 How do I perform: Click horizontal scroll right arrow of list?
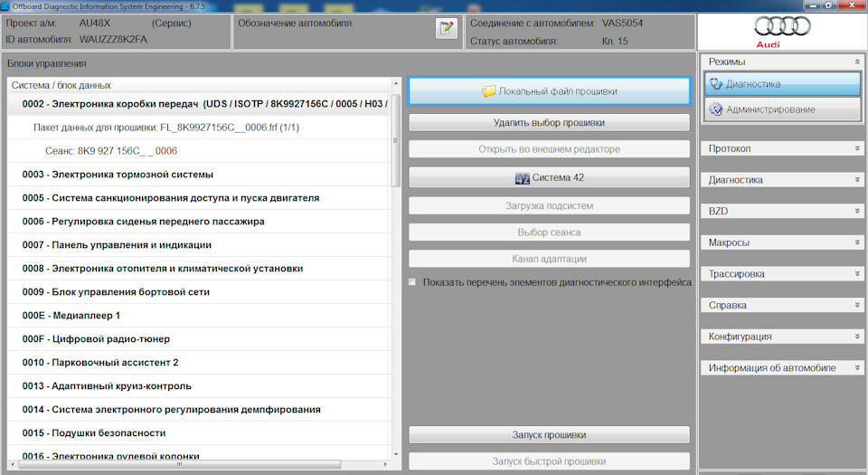pos(385,464)
